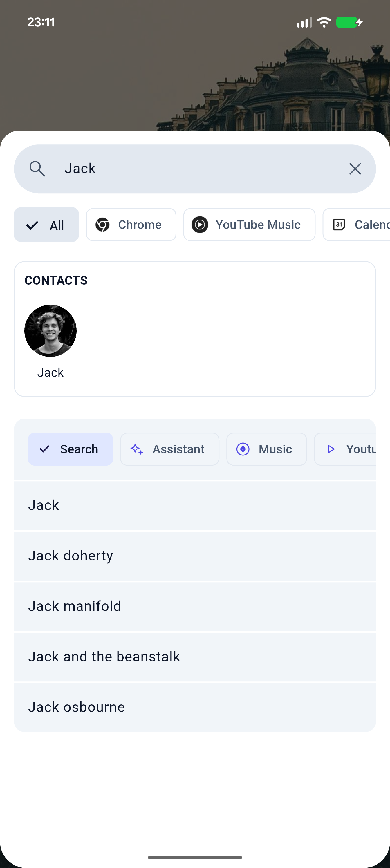Switch to Music suggestions
This screenshot has width=390, height=868.
click(275, 449)
